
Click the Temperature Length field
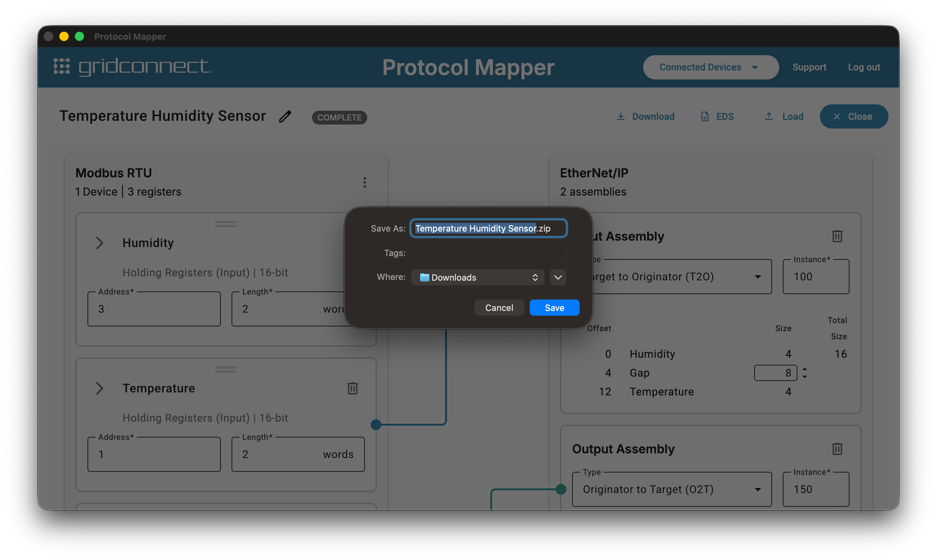[298, 454]
